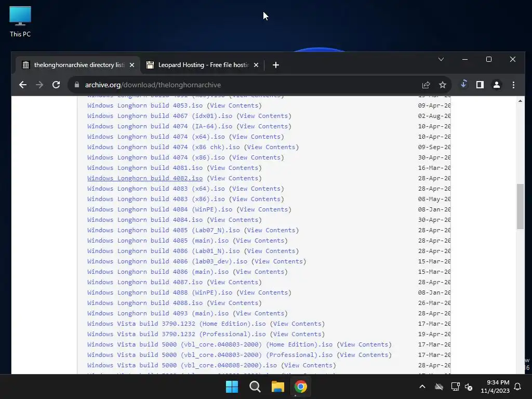Open Vista build 5000 040803-2000 (Home Edition).iso

pyautogui.click(x=210, y=344)
